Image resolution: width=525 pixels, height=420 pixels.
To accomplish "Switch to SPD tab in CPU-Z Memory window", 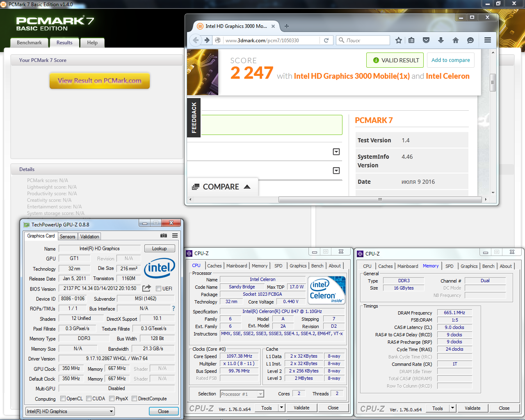I will point(450,266).
